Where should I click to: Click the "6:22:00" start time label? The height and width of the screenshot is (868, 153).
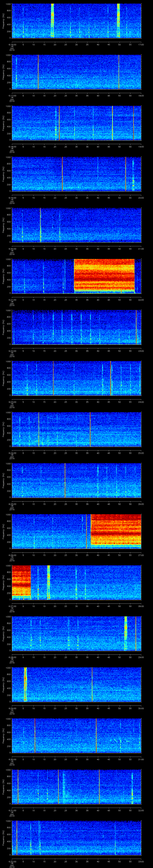pos(12,351)
